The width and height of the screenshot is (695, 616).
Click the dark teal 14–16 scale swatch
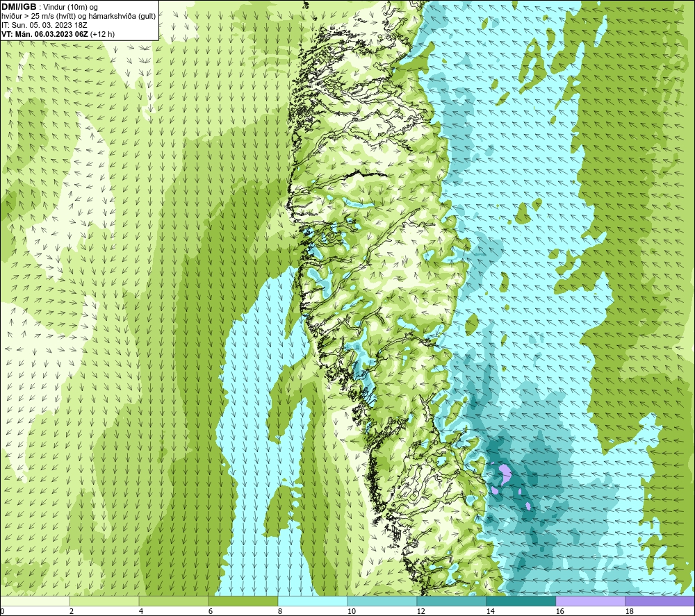click(521, 601)
